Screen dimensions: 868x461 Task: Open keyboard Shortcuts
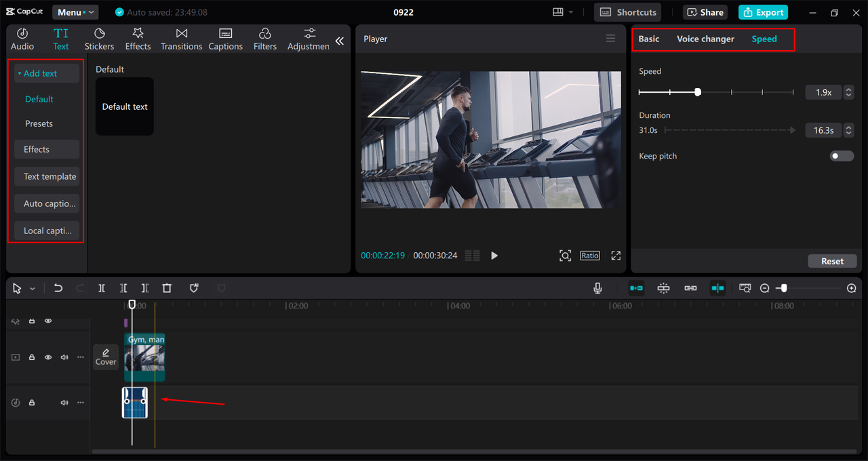pyautogui.click(x=628, y=12)
